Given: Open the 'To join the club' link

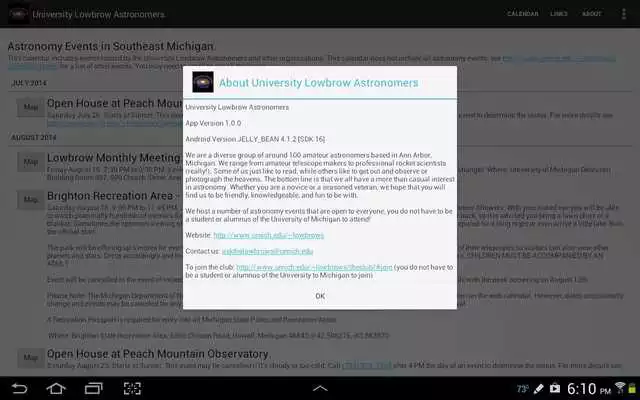Looking at the screenshot, I should coord(314,267).
